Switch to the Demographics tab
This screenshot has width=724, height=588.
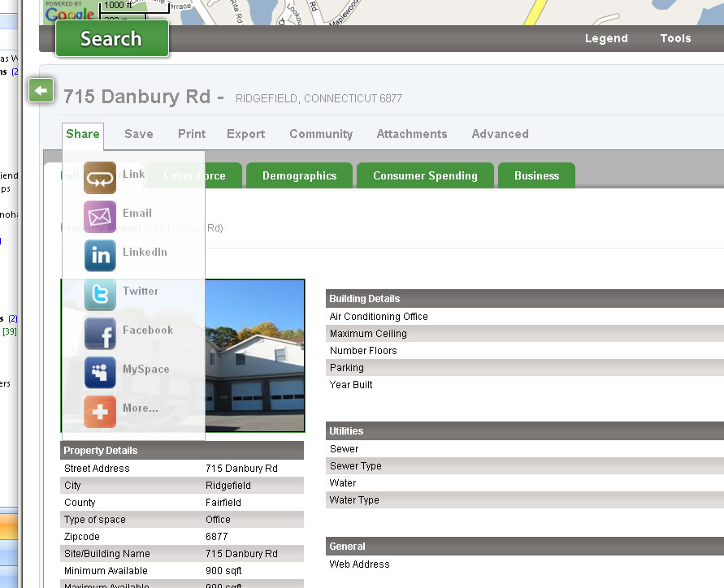[x=299, y=175]
